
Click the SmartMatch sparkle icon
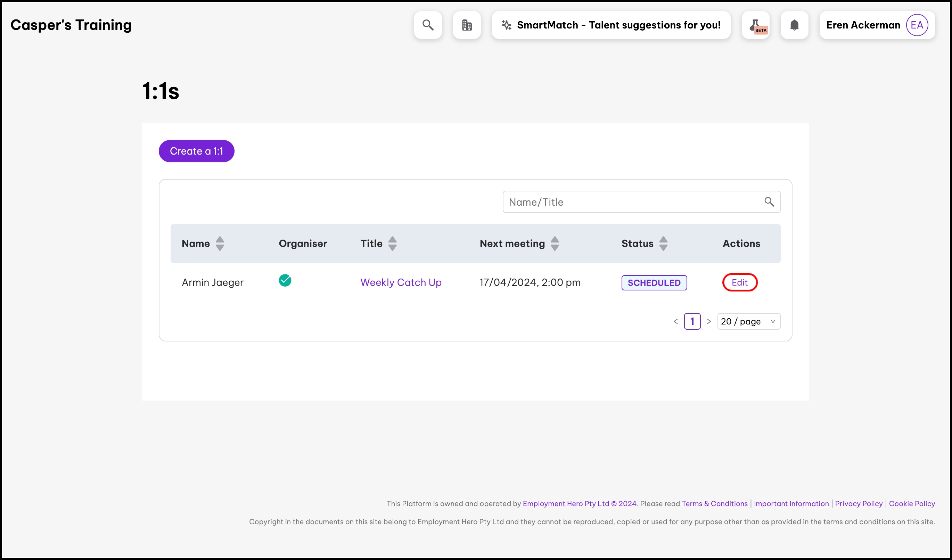[506, 25]
